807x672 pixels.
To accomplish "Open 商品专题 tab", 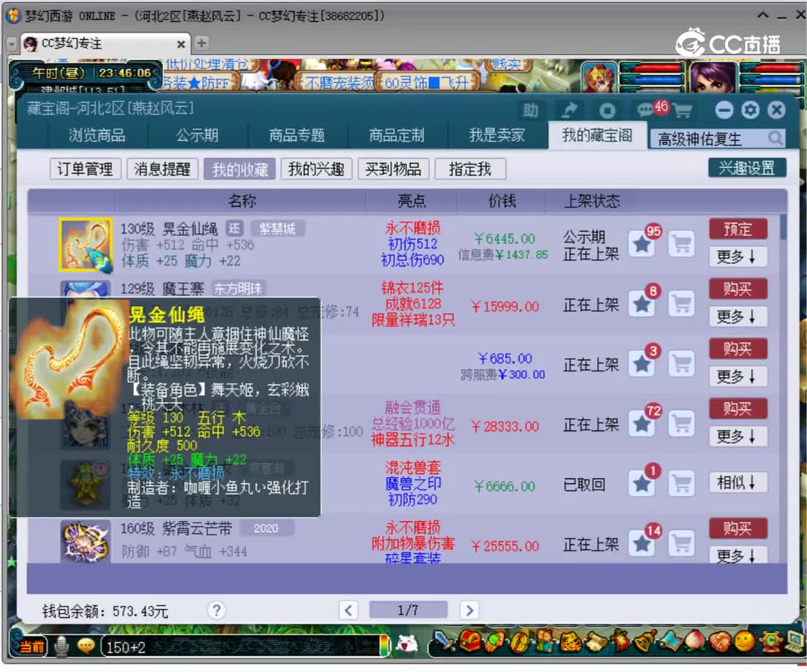I will (296, 136).
